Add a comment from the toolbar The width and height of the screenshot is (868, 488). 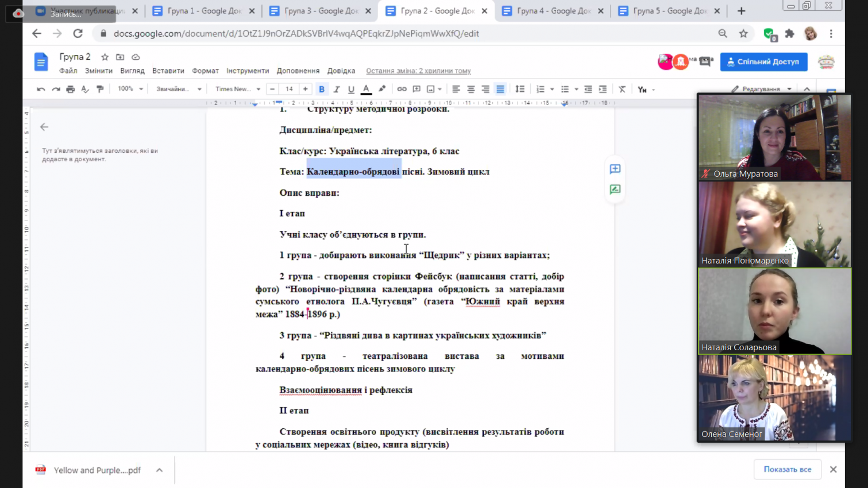(416, 90)
